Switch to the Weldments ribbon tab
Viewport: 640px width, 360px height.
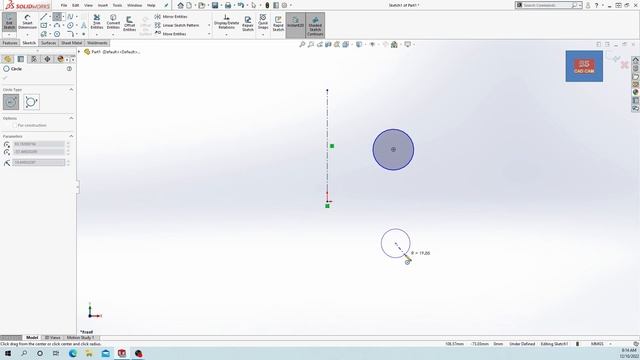point(97,43)
